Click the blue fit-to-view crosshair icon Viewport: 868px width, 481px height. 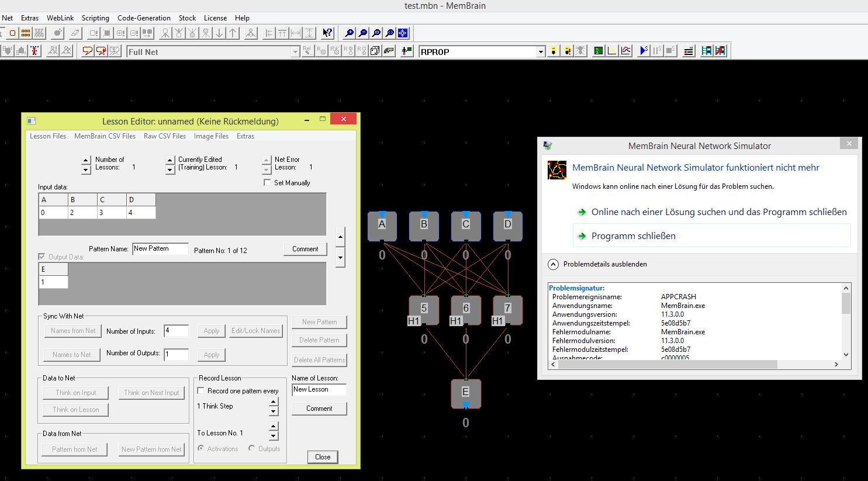(403, 33)
